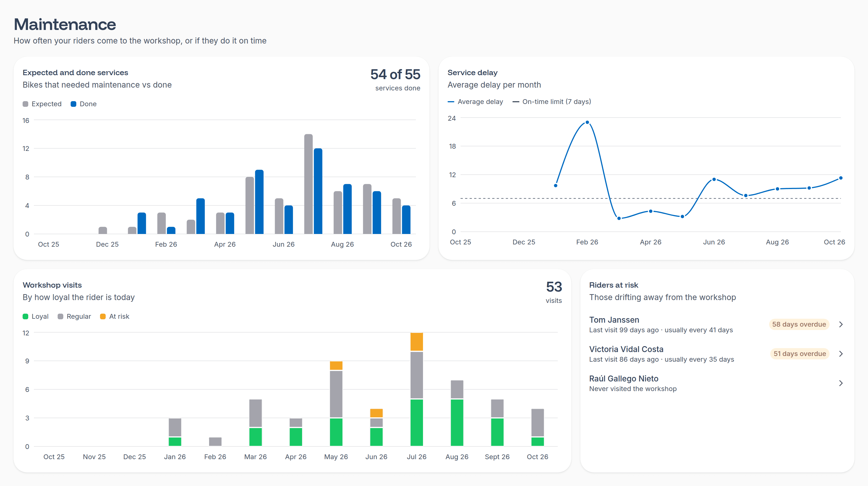
Task: Open Victoria Vidal Costa chevron arrow
Action: [841, 353]
